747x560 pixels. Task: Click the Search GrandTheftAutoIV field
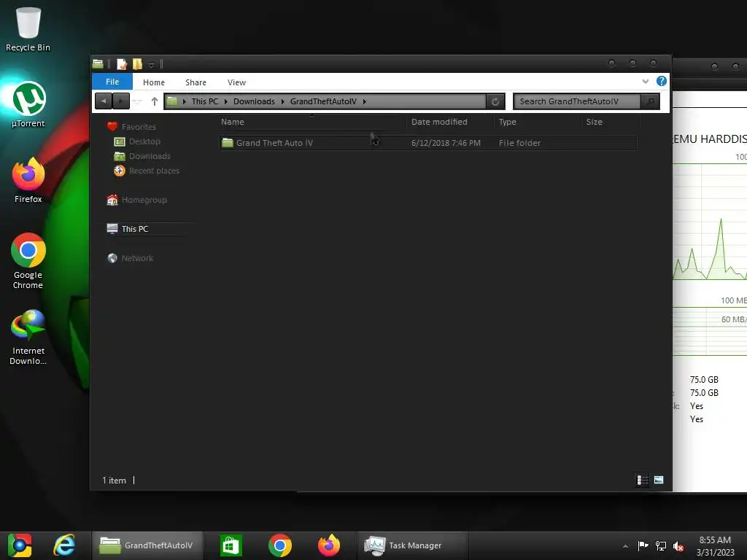pos(577,101)
